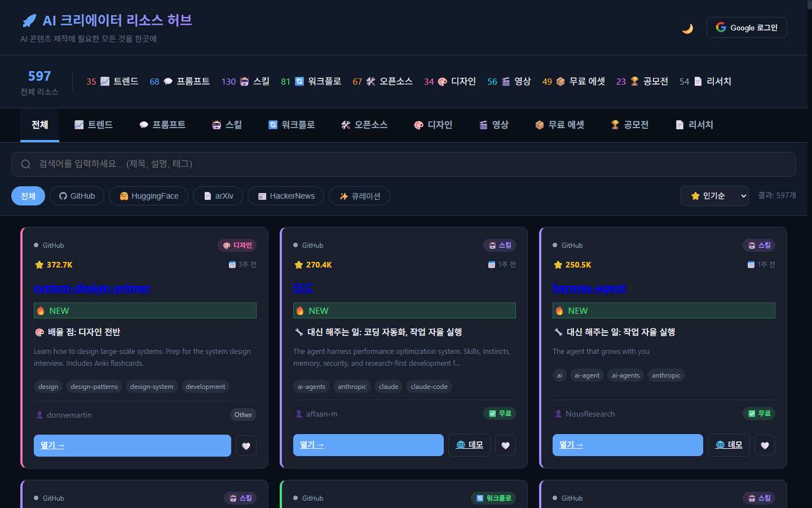The image size is (812, 508).
Task: Open the system-design-primer link
Action: coord(92,288)
